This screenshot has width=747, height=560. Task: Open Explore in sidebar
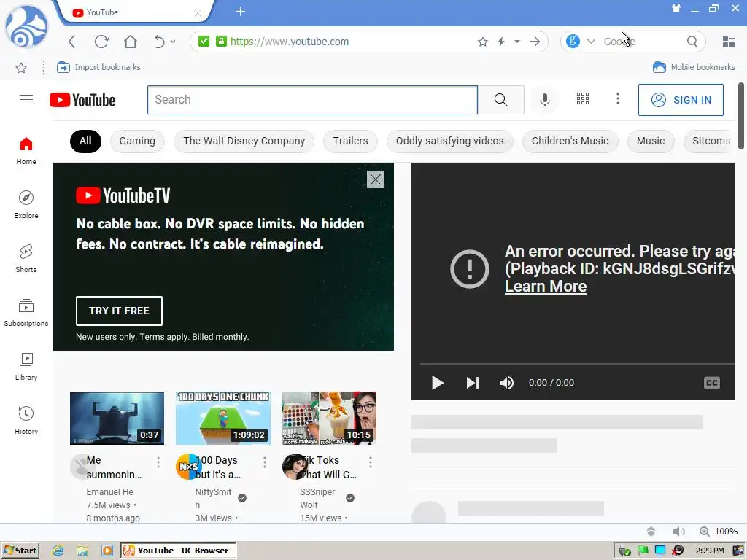(26, 205)
